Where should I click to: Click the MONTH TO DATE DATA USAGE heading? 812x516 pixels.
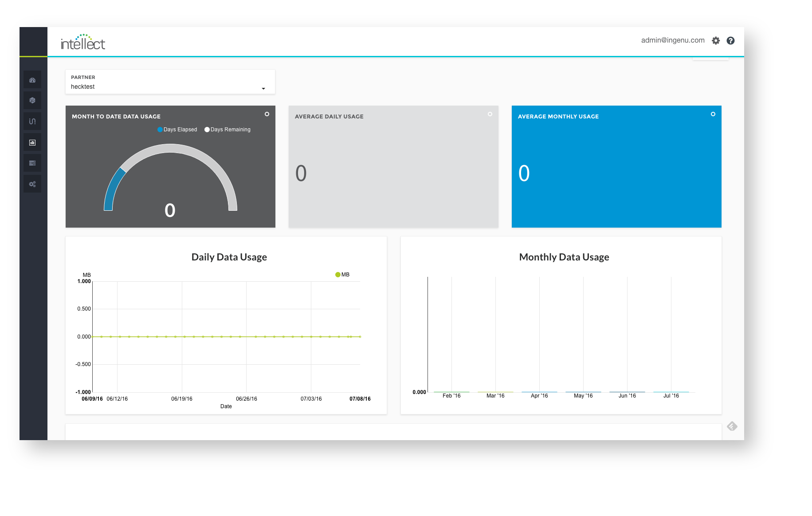point(116,117)
